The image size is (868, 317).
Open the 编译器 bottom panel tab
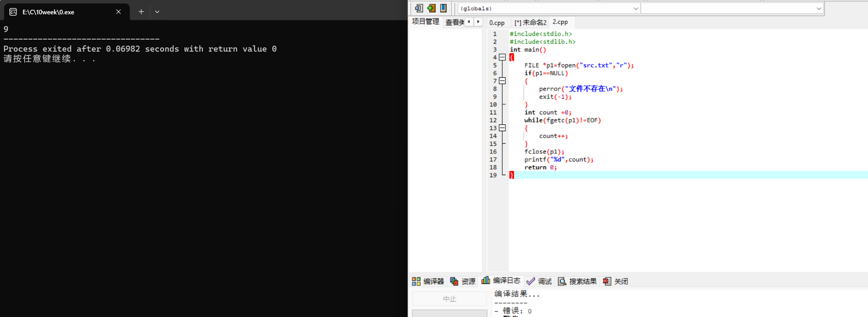428,281
